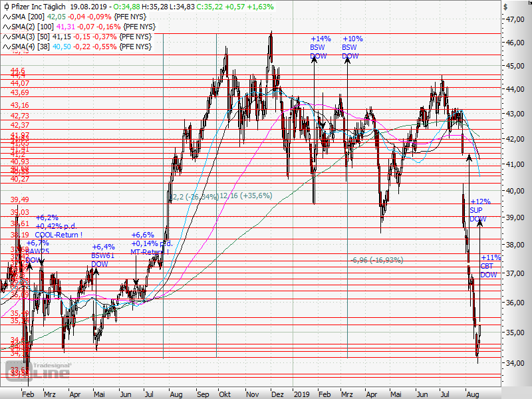Select the +12% SUP DOW annotation

479,210
